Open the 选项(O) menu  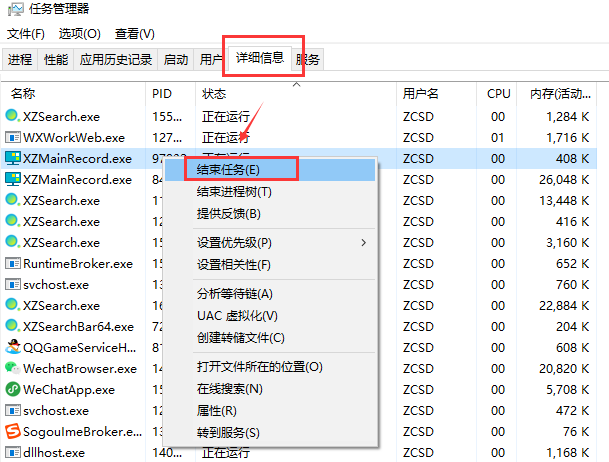pos(80,34)
